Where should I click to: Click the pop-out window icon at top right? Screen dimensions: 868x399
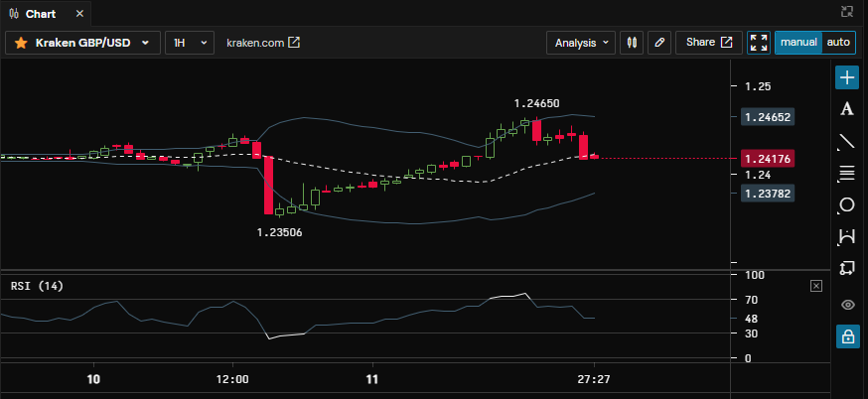[x=846, y=11]
